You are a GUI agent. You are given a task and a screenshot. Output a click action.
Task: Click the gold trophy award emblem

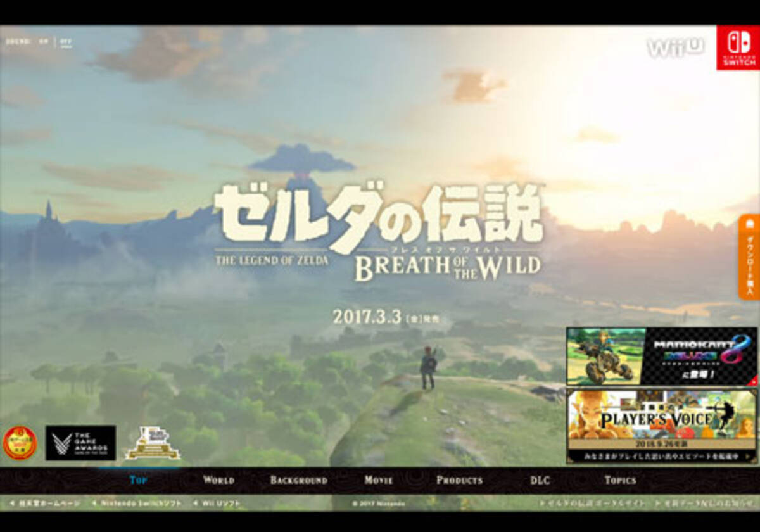point(153,443)
